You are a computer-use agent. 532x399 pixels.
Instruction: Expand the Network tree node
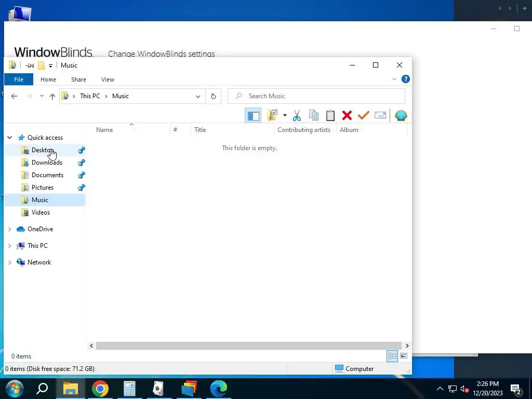pyautogui.click(x=9, y=262)
